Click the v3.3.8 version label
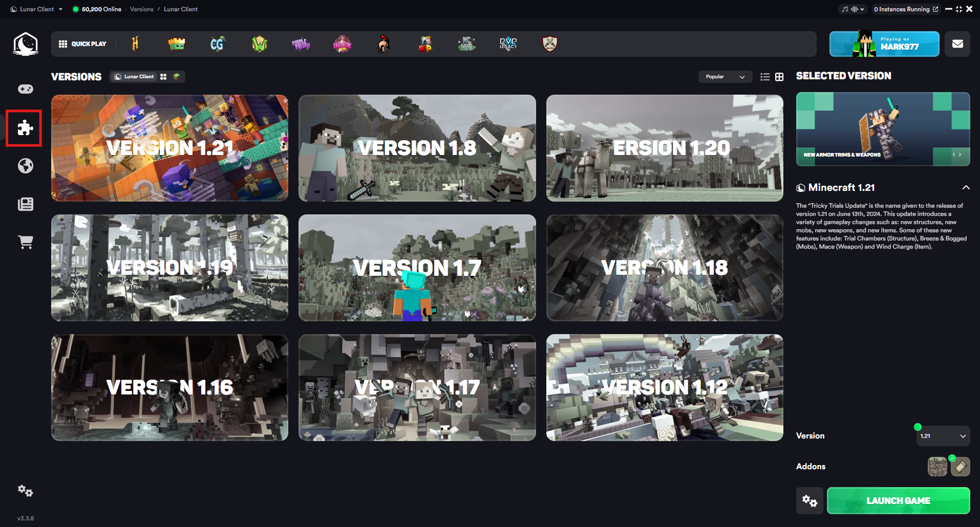This screenshot has height=527, width=980. pos(26,518)
